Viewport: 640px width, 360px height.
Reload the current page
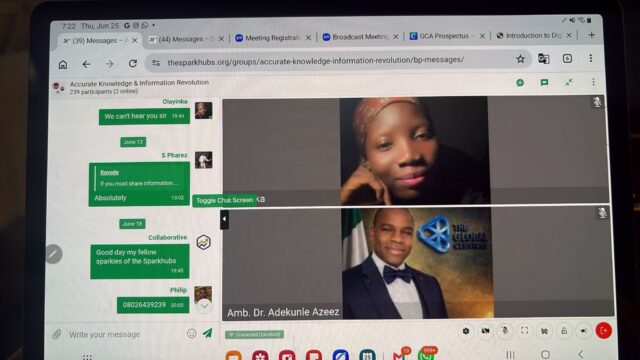click(x=133, y=63)
